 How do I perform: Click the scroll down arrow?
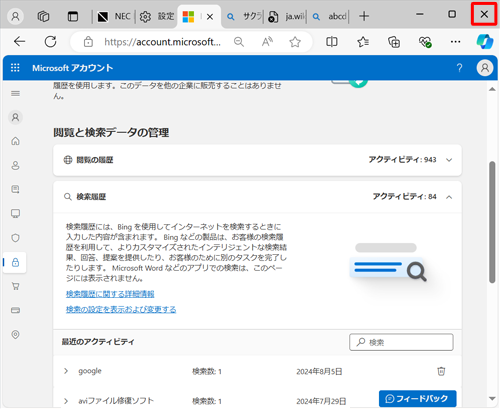[492, 398]
